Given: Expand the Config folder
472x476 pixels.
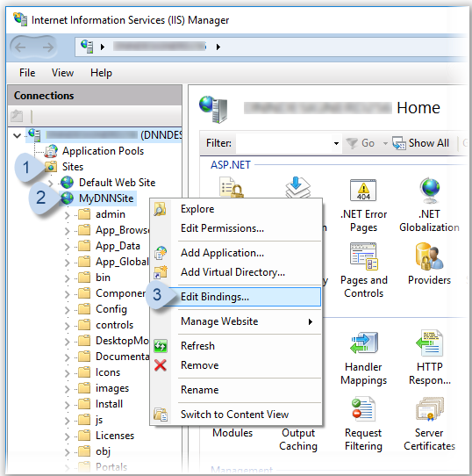Looking at the screenshot, I should pyautogui.click(x=67, y=310).
